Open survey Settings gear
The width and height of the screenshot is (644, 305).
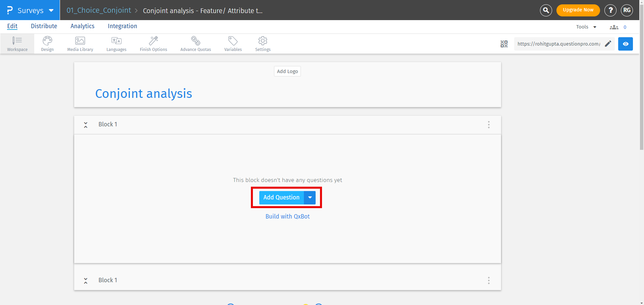tap(263, 44)
